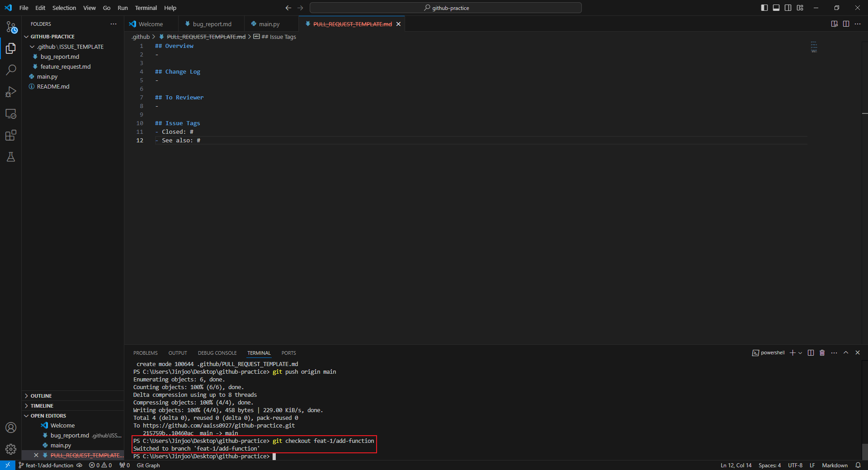Open the editor's more actions menu

point(858,24)
